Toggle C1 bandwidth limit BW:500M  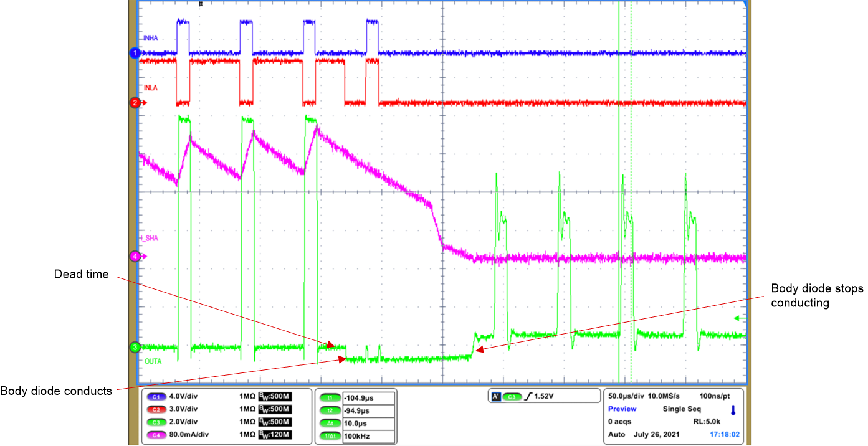277,396
